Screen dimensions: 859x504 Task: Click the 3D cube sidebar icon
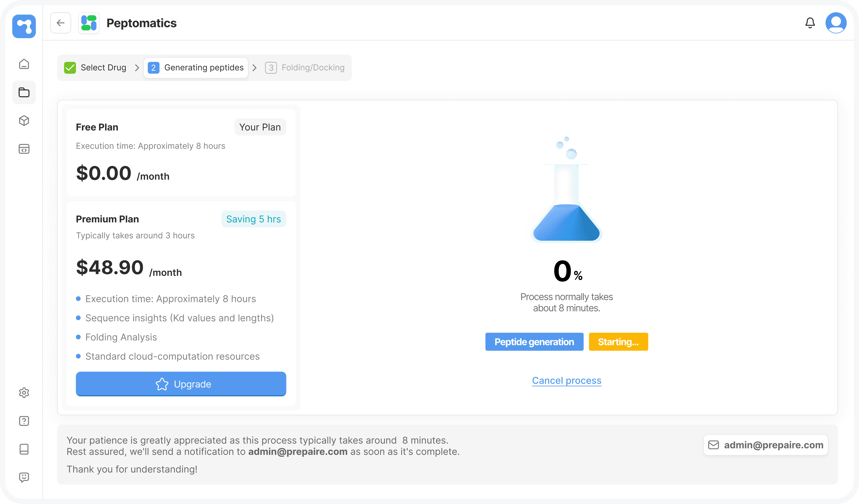click(x=24, y=120)
